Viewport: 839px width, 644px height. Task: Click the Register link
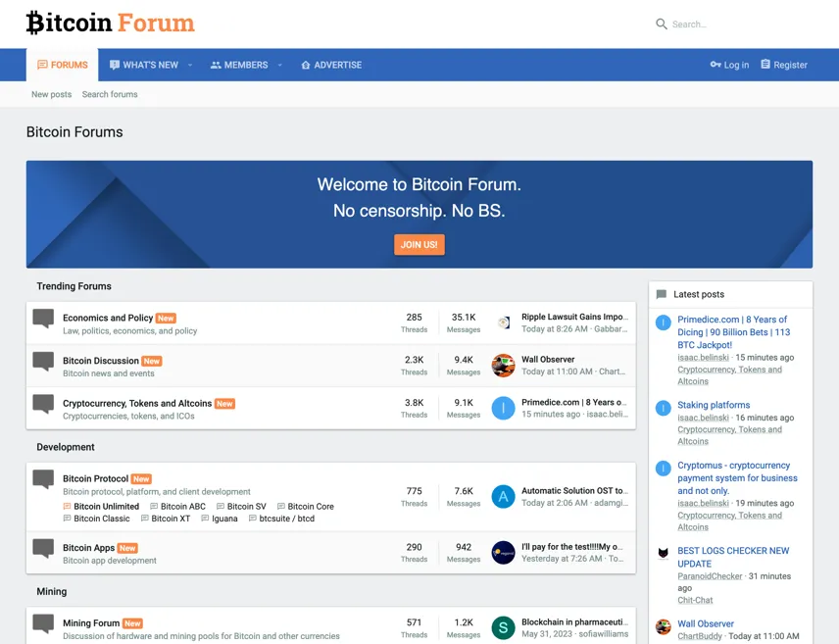click(x=784, y=65)
